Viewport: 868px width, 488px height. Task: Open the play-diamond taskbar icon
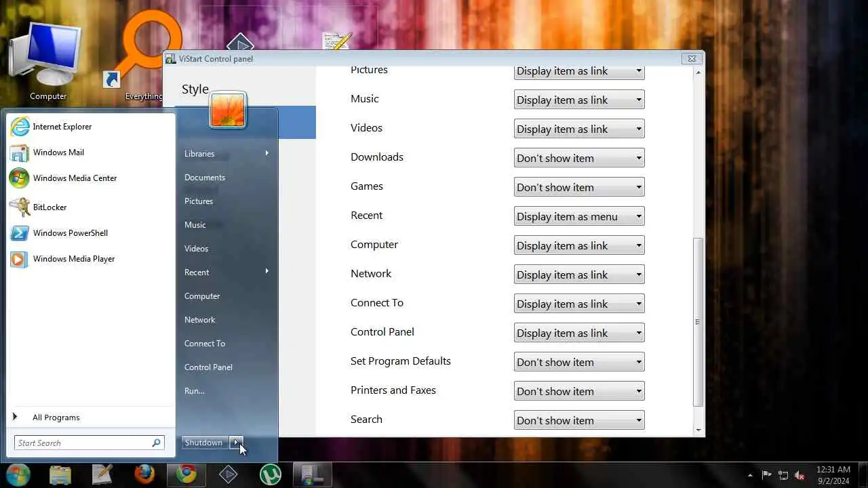[x=228, y=474]
